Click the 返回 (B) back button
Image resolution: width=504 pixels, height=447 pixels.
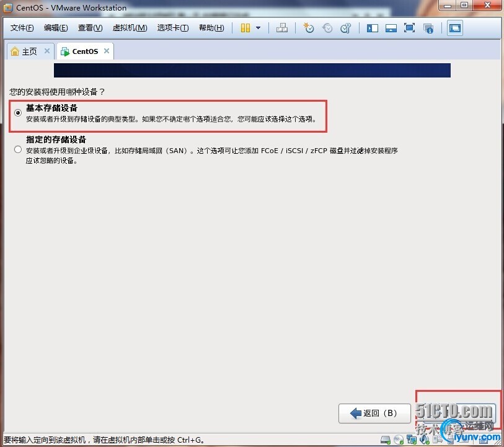[374, 414]
